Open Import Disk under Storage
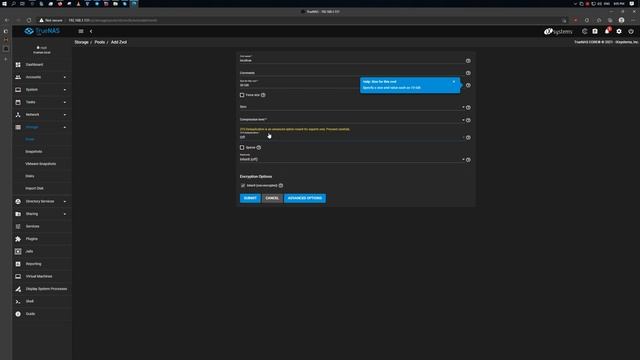Viewport: 640px width, 360px height. [34, 189]
